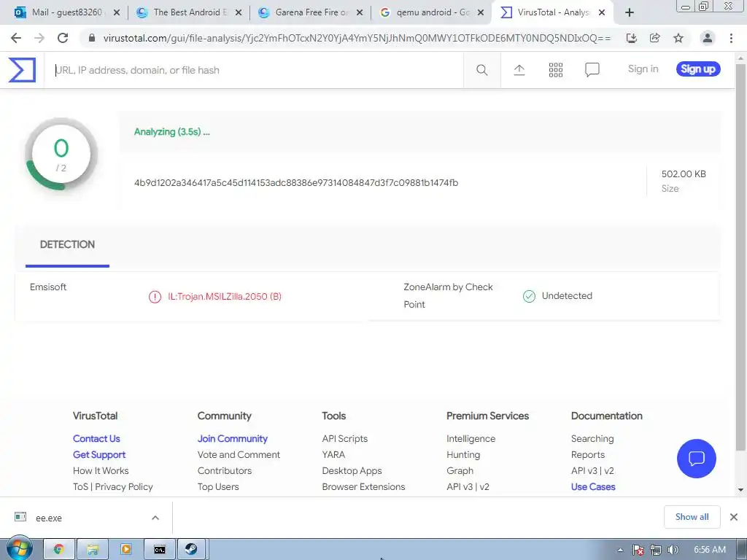Open Chrome from the taskbar
Image resolution: width=747 pixels, height=560 pixels.
(59, 550)
